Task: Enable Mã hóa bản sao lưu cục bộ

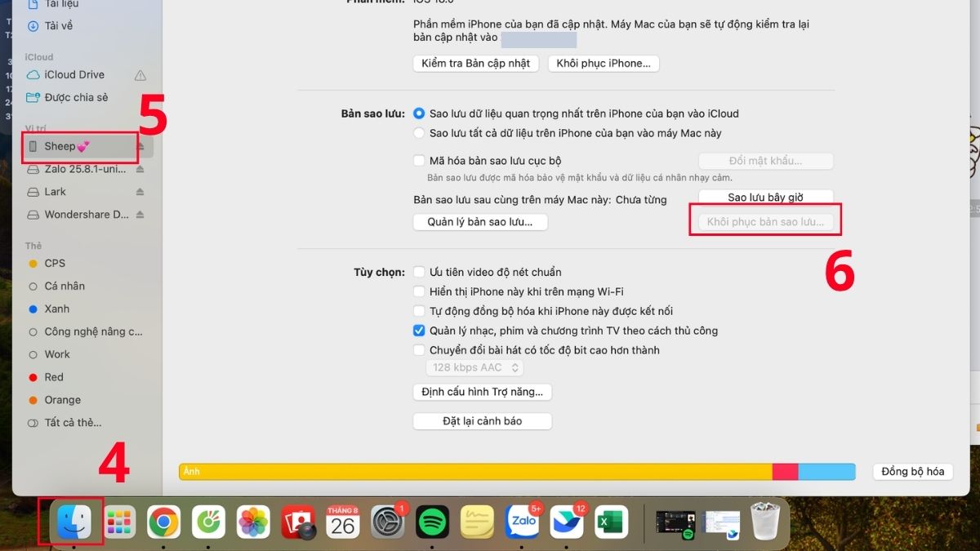Action: coord(419,161)
